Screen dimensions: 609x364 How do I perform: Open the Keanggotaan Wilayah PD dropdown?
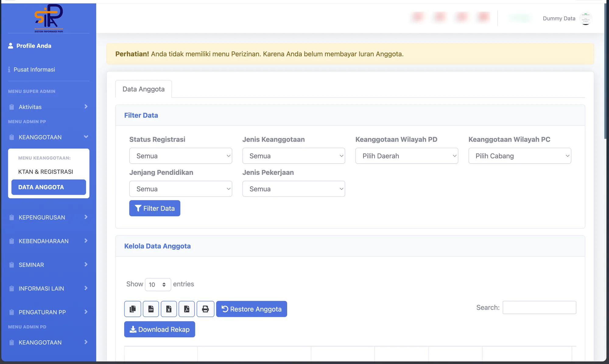[407, 156]
